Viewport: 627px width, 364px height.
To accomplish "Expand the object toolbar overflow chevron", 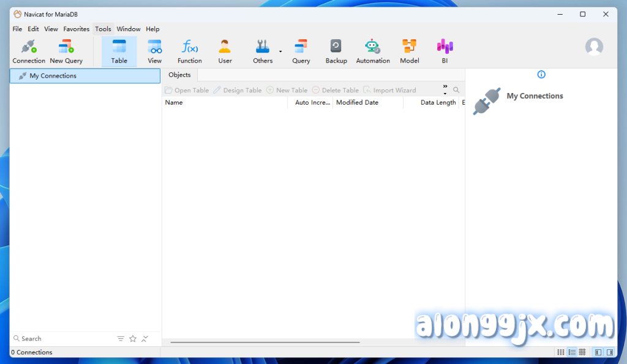I will pyautogui.click(x=445, y=87).
